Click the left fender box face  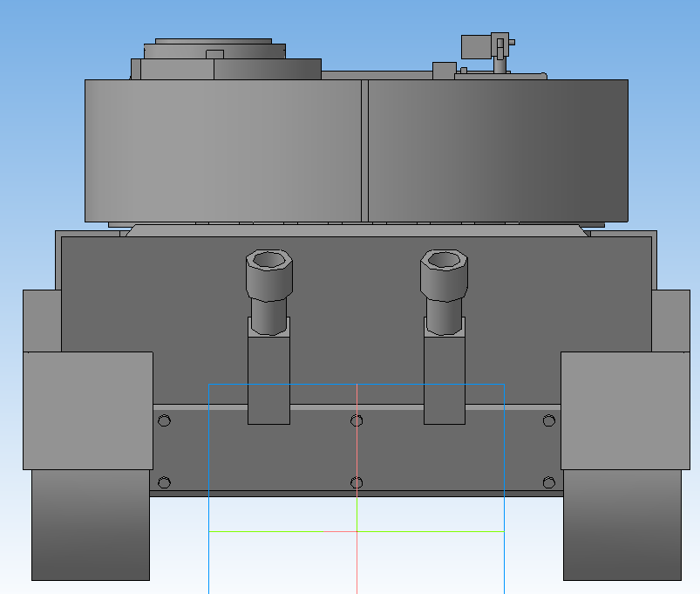coord(87,410)
